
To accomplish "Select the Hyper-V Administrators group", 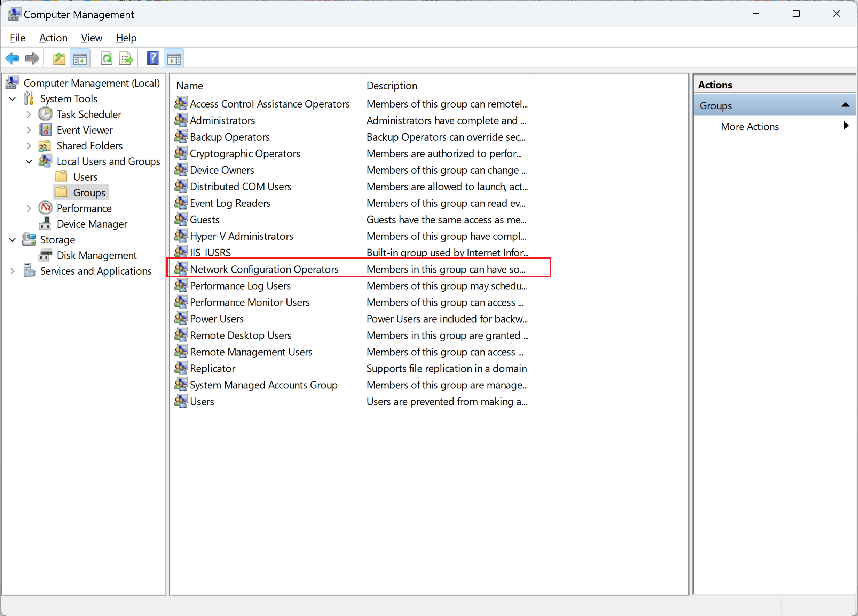I will click(241, 236).
